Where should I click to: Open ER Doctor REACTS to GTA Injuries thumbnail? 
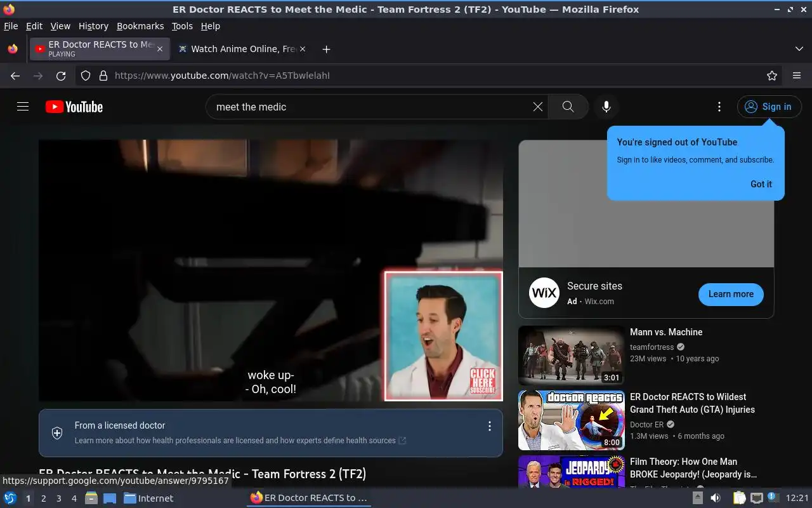pyautogui.click(x=572, y=420)
